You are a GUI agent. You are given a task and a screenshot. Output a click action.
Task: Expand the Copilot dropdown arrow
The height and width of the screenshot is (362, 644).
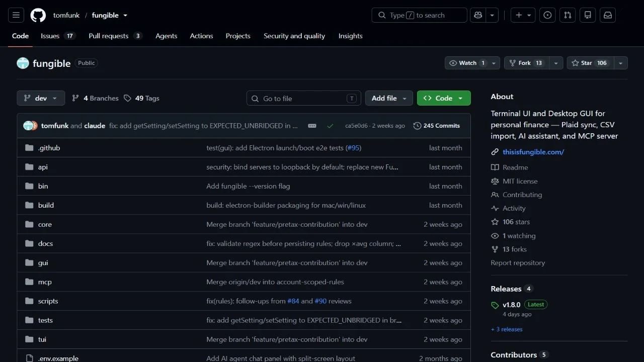tap(493, 15)
